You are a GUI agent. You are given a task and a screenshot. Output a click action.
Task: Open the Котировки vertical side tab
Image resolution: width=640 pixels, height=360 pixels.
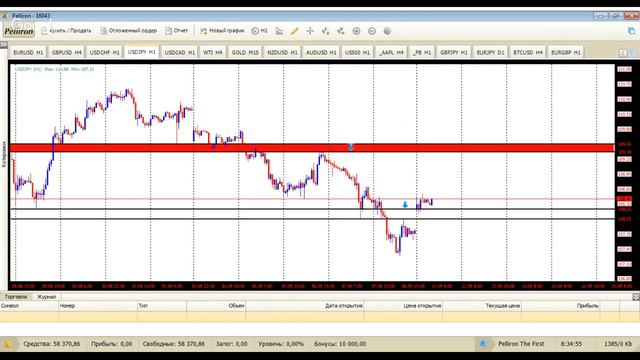[4, 154]
